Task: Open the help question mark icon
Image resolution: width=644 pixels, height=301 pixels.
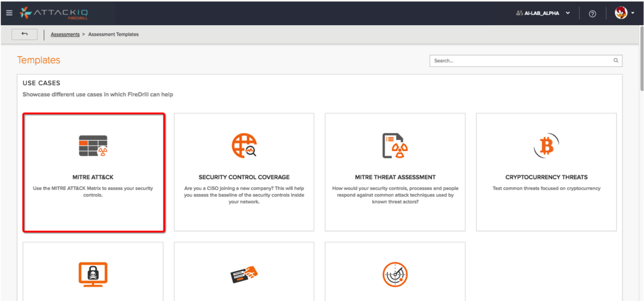Action: click(592, 14)
